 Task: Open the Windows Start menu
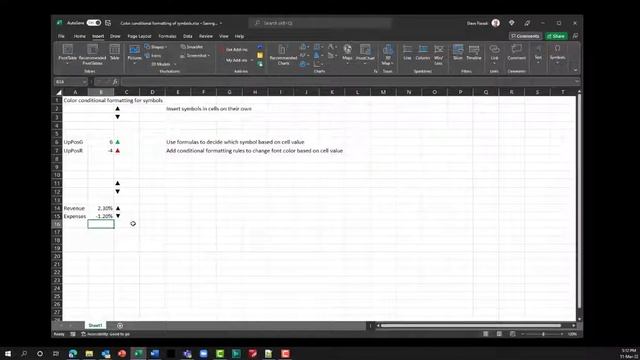tap(8, 353)
